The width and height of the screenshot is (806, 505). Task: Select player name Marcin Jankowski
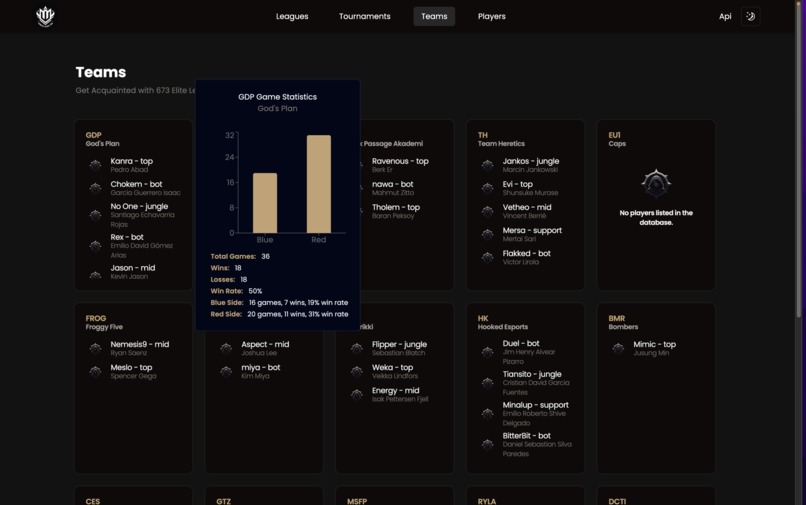click(x=530, y=170)
